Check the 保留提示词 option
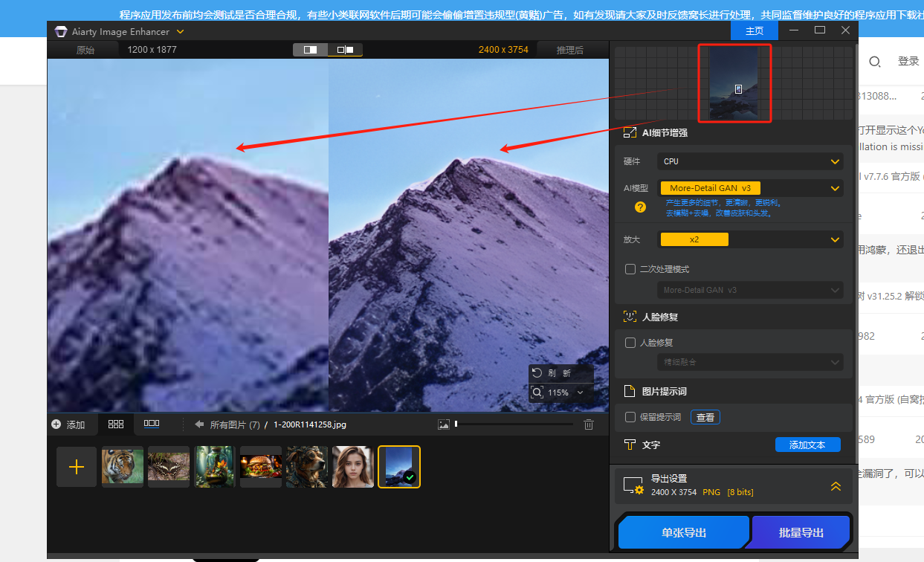 click(x=630, y=417)
